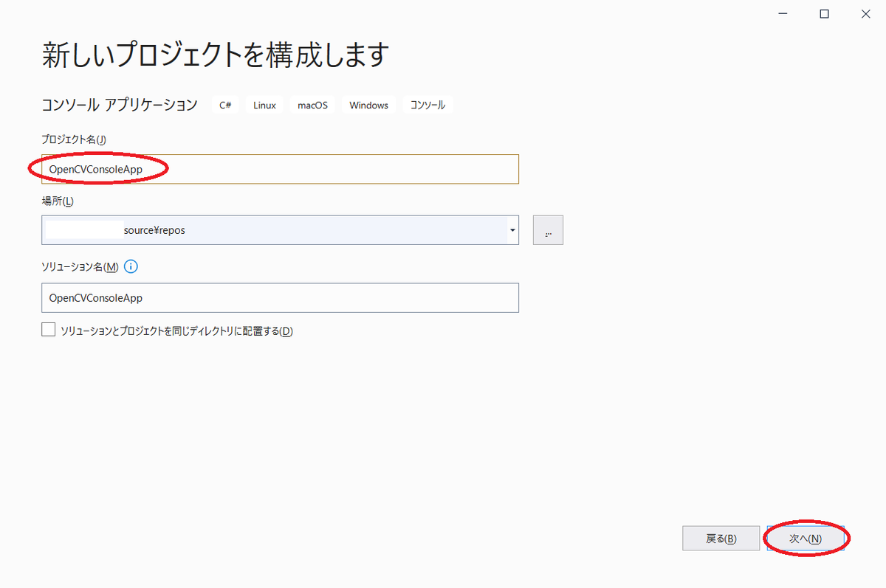Click the browse button next to 場所

(x=548, y=229)
